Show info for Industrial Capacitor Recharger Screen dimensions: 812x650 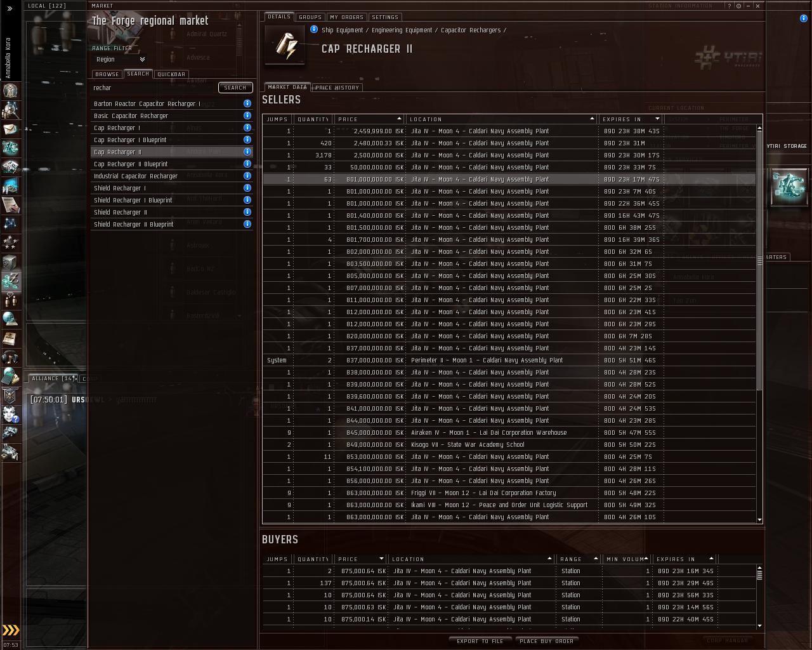247,176
